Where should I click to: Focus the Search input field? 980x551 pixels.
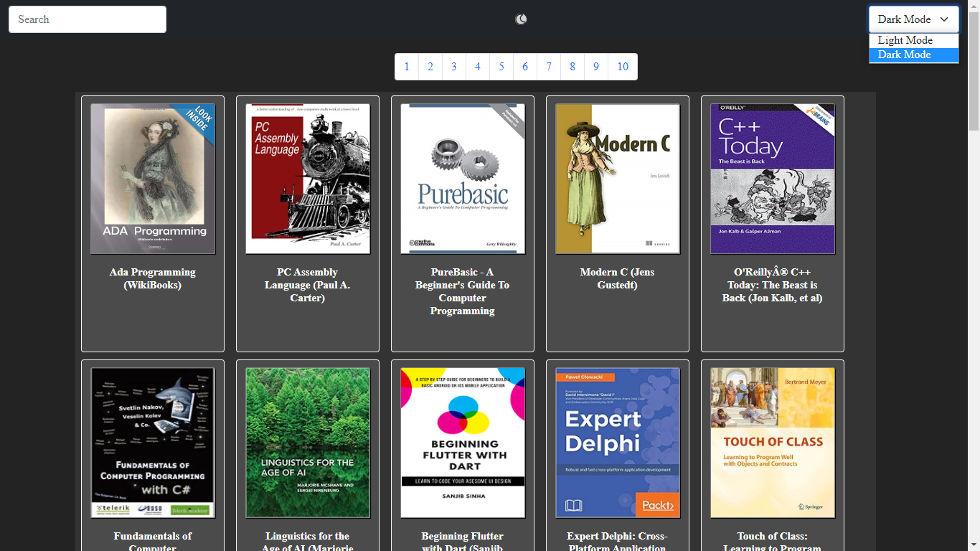(x=88, y=19)
